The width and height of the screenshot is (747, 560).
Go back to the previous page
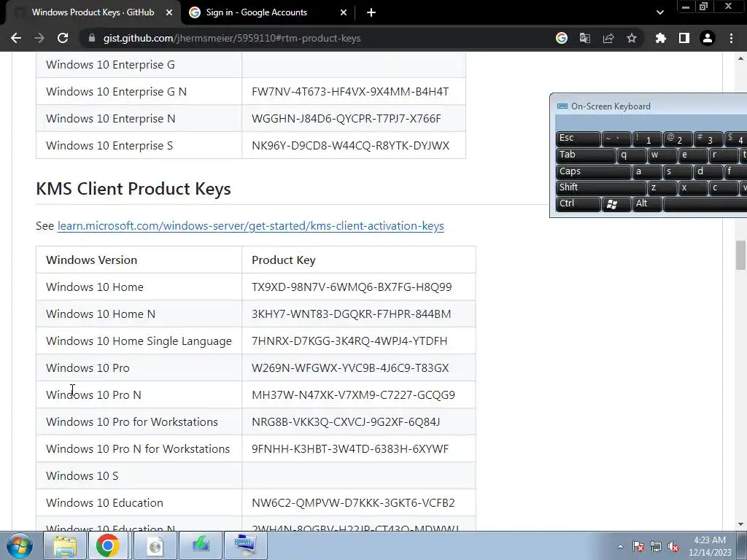click(16, 38)
